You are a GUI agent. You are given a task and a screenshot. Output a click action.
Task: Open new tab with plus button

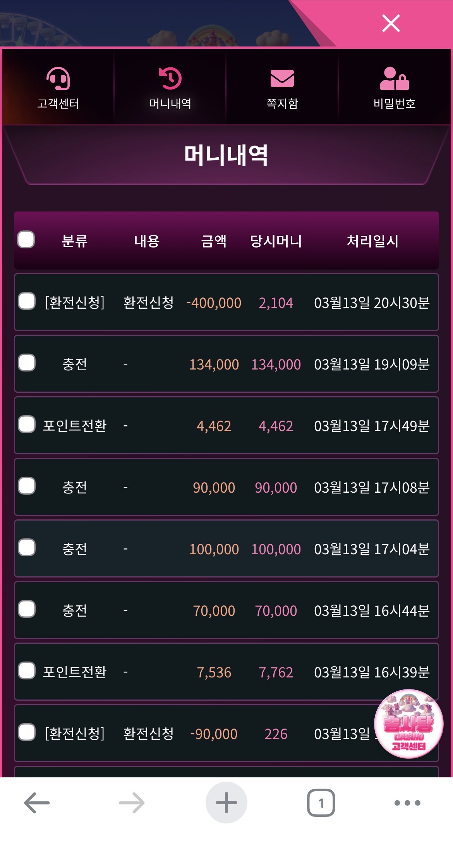click(226, 803)
